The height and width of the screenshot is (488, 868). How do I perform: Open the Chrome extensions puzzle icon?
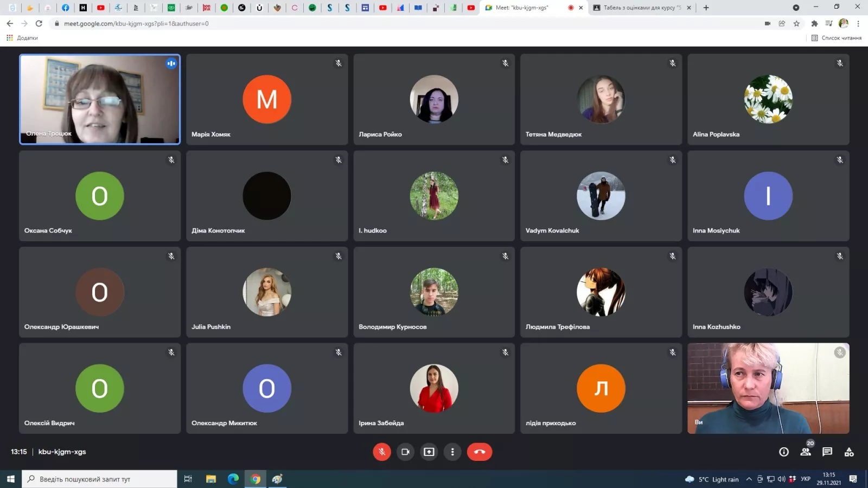(814, 23)
